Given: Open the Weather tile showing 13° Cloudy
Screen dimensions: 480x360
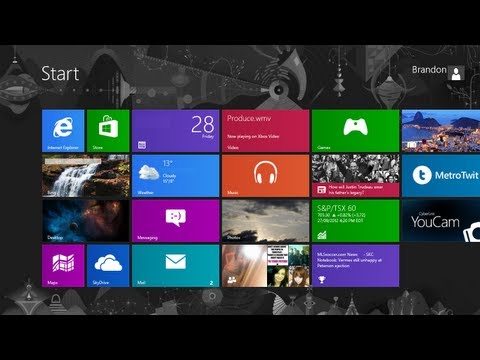Looking at the screenshot, I should click(176, 176).
